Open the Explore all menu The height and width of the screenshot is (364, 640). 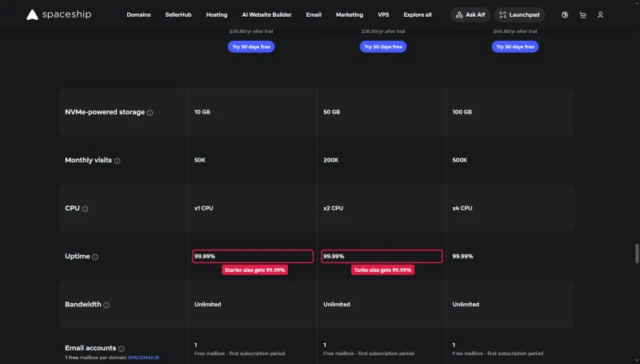click(417, 14)
